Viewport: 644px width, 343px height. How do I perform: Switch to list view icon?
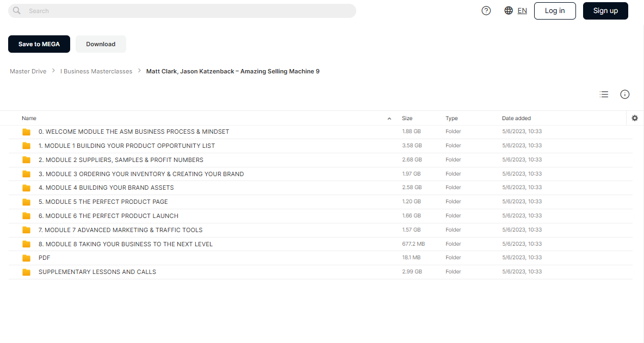[x=604, y=95]
